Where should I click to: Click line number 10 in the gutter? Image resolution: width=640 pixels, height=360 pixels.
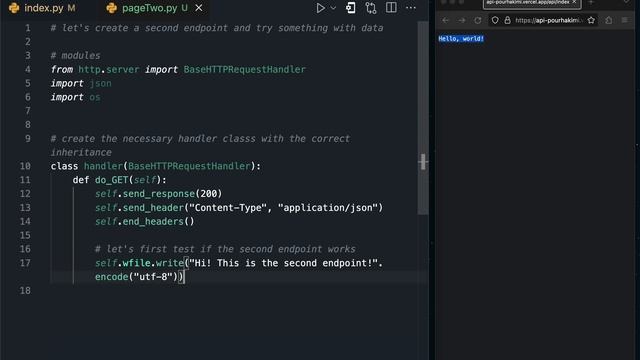click(x=25, y=166)
